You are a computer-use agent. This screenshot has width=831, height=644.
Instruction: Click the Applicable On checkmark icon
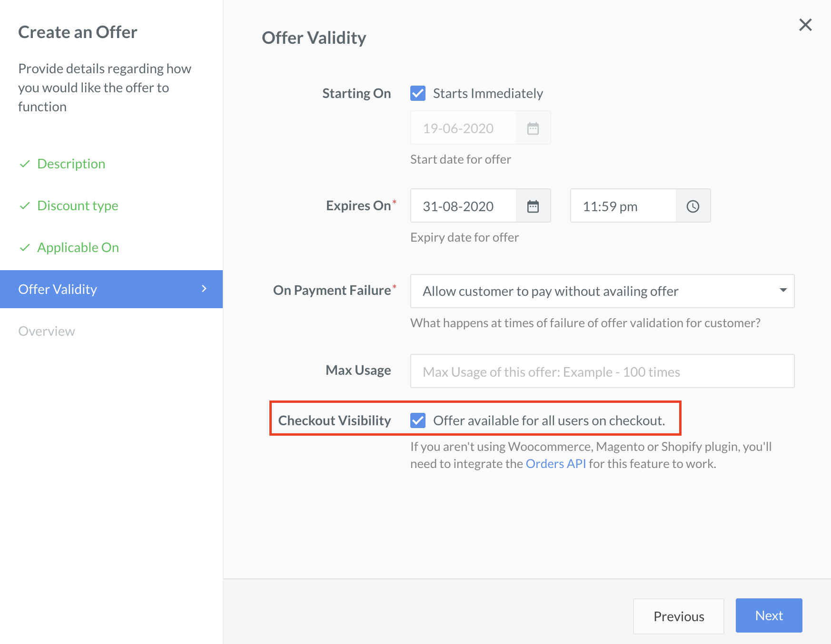pyautogui.click(x=25, y=248)
